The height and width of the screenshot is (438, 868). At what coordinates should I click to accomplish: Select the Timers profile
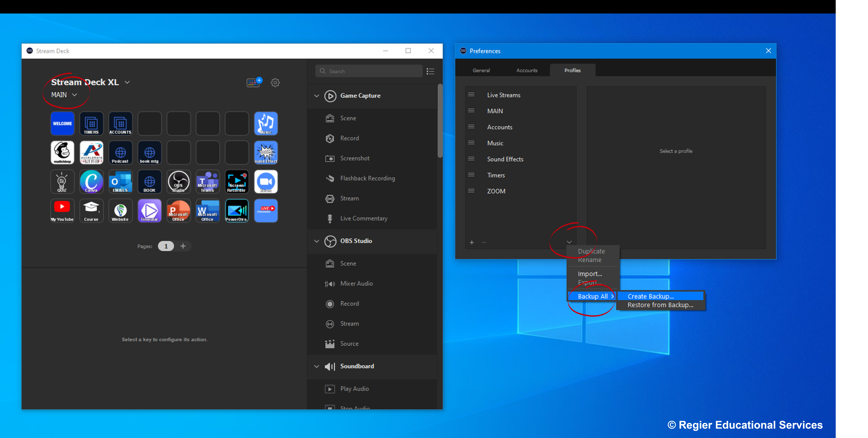tap(521, 175)
